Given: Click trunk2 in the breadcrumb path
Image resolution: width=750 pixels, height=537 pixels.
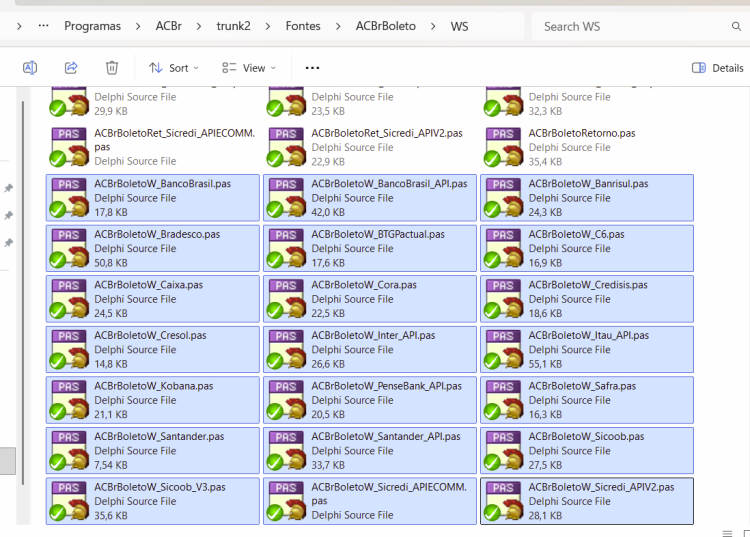Looking at the screenshot, I should click(x=233, y=26).
